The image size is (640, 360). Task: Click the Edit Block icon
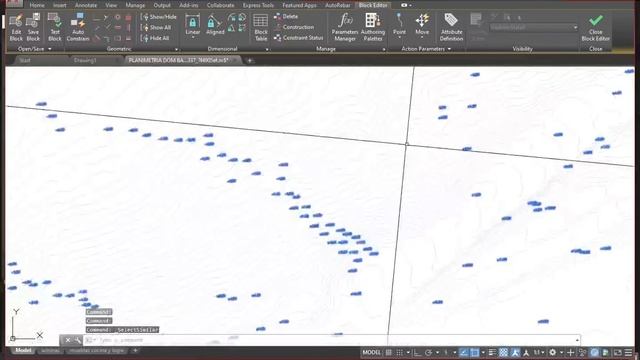tap(16, 27)
